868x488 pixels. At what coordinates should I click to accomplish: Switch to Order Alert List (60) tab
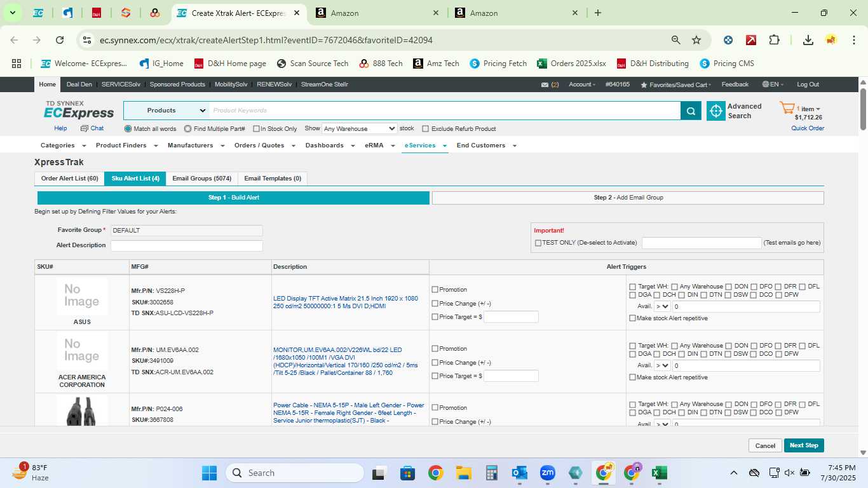point(70,179)
